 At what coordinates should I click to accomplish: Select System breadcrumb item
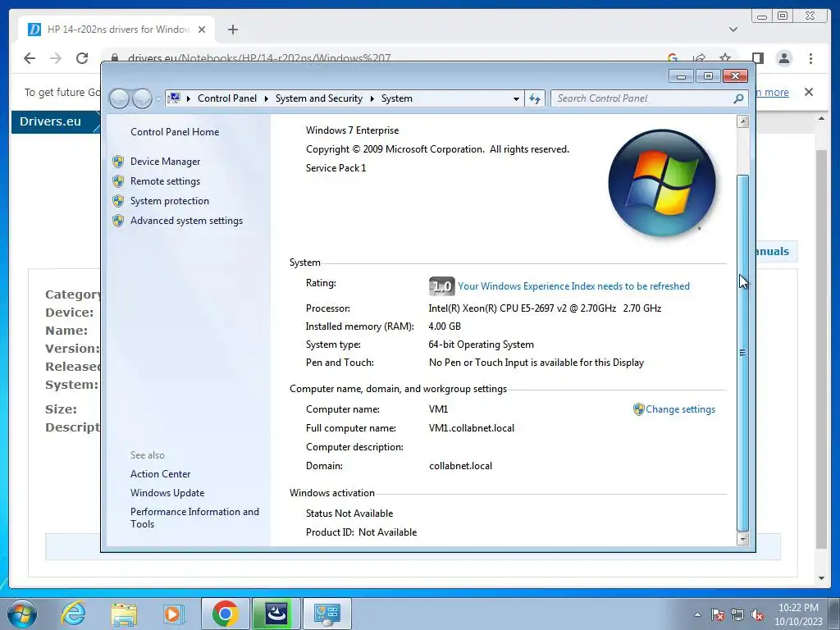tap(396, 98)
